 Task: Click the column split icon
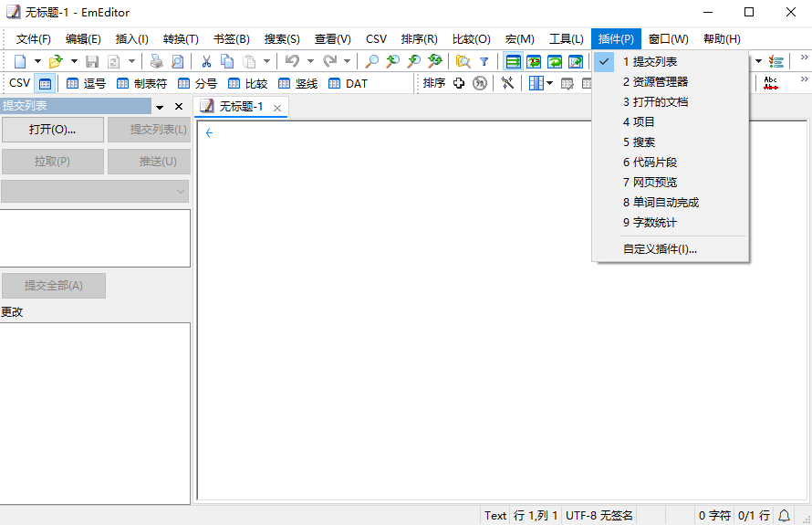(x=536, y=83)
